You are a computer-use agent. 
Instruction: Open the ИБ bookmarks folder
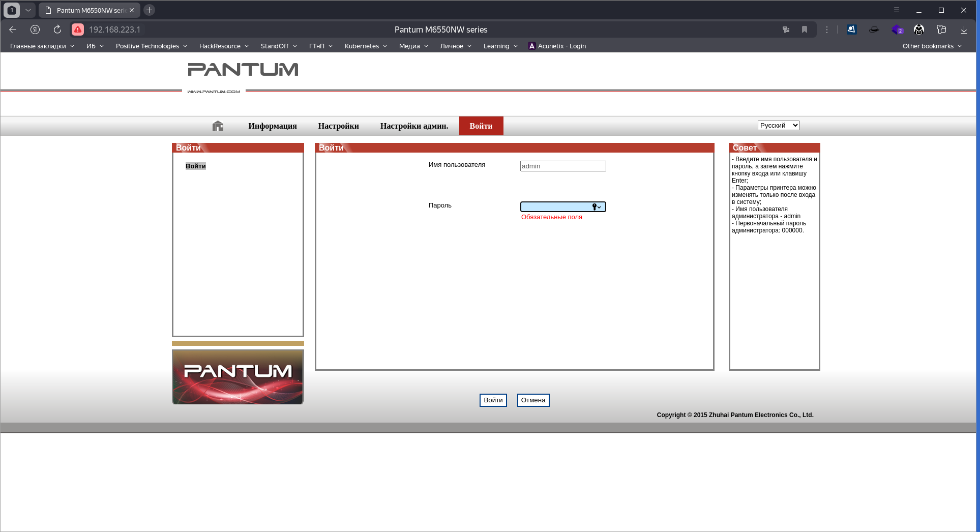pos(95,46)
